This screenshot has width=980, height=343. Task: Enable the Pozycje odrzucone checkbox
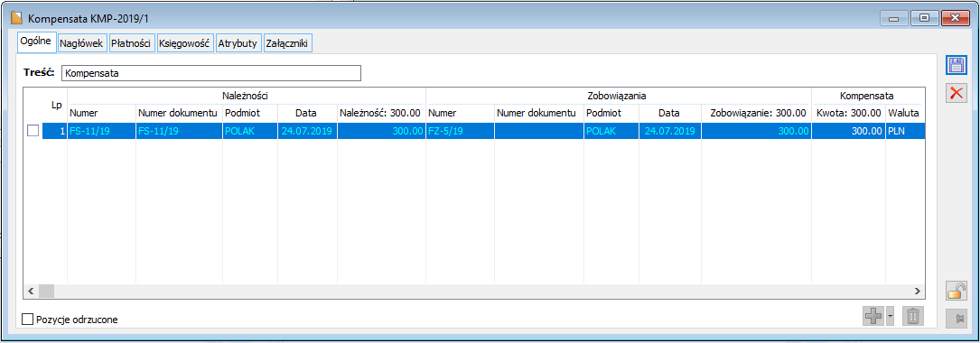click(27, 320)
